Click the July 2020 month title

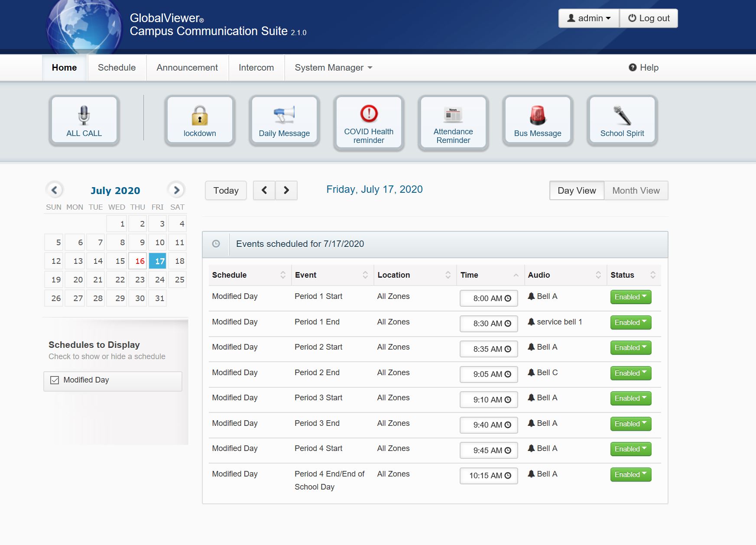tap(115, 191)
